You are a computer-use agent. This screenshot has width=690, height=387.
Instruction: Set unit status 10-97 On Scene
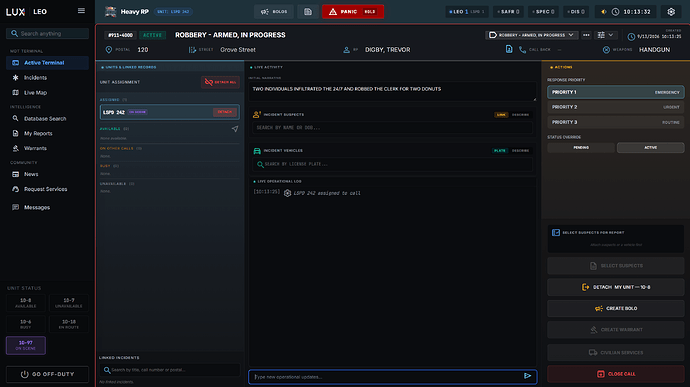point(26,345)
